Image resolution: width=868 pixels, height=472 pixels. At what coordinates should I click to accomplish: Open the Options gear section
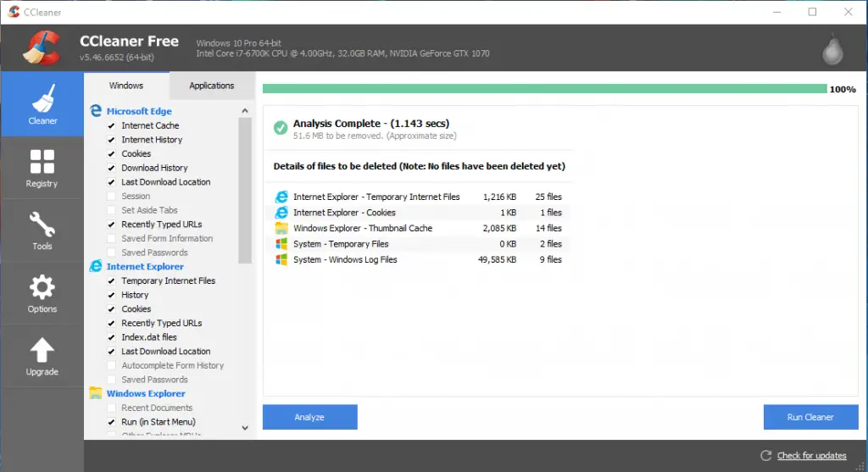[42, 293]
